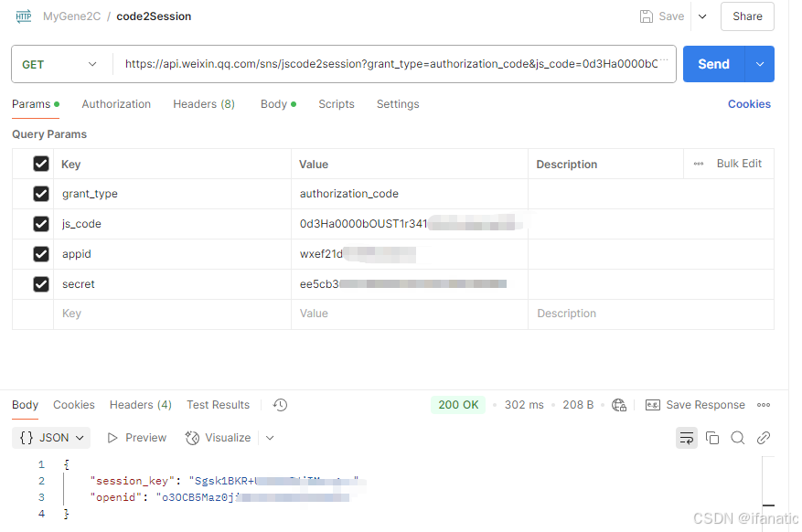
Task: Copy the response body to clipboard
Action: coord(712,438)
